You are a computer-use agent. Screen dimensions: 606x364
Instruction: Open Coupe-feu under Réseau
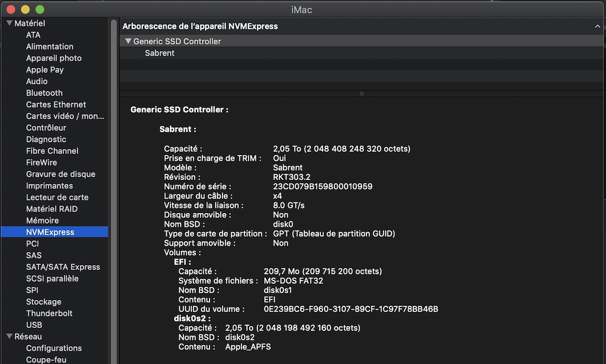click(46, 359)
